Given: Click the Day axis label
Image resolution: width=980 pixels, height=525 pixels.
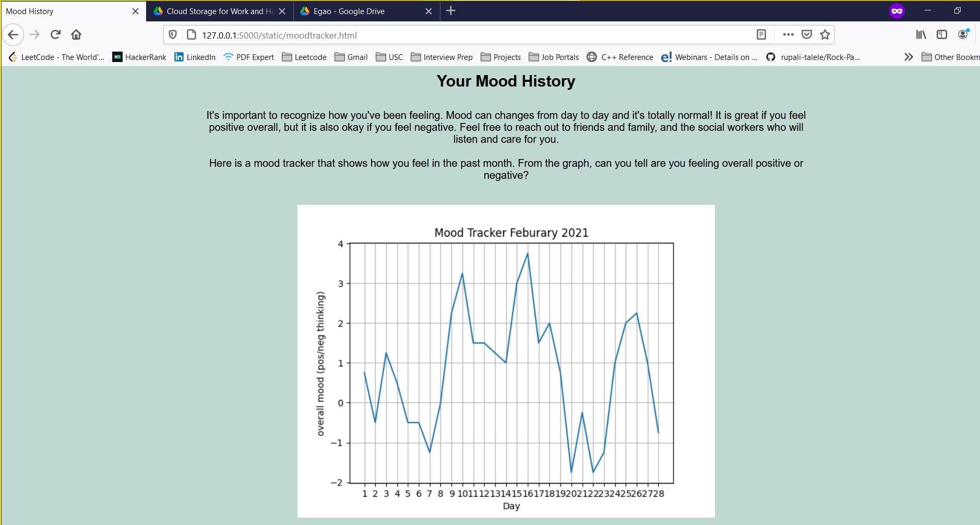Looking at the screenshot, I should (x=511, y=506).
